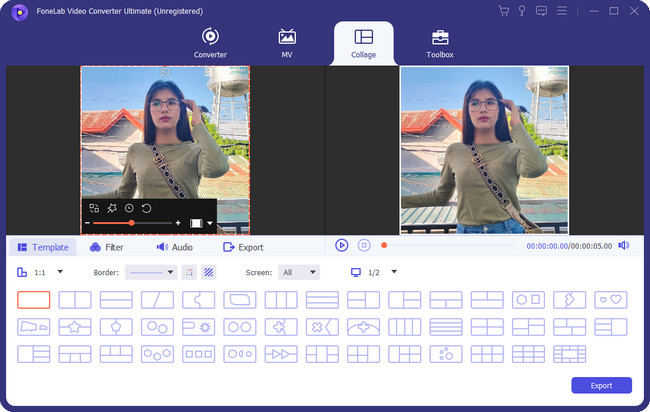Pick the three vertical columns template
This screenshot has width=650, height=412.
(x=281, y=300)
